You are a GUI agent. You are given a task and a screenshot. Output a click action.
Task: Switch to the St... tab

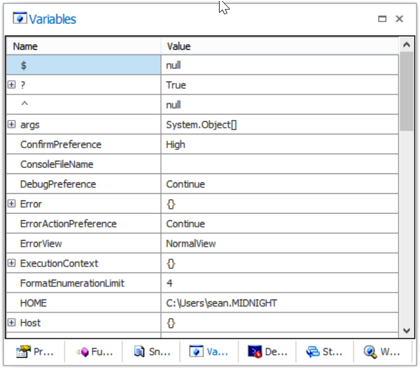coord(325,352)
